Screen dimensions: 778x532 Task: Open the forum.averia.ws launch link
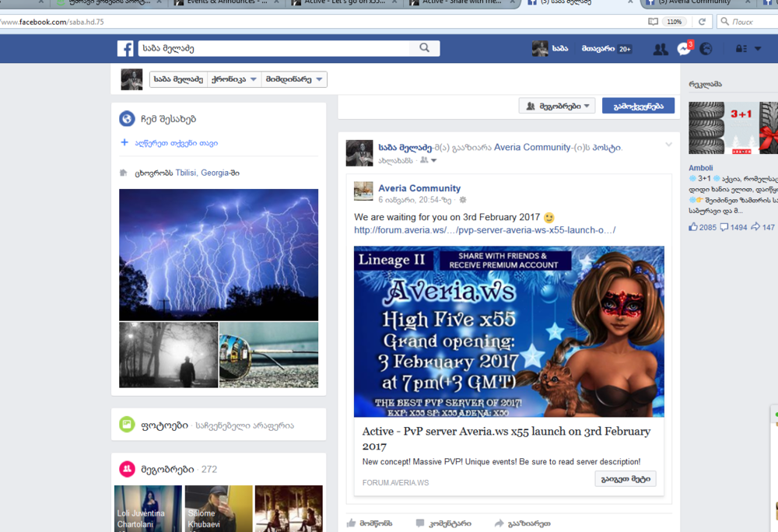tap(485, 230)
